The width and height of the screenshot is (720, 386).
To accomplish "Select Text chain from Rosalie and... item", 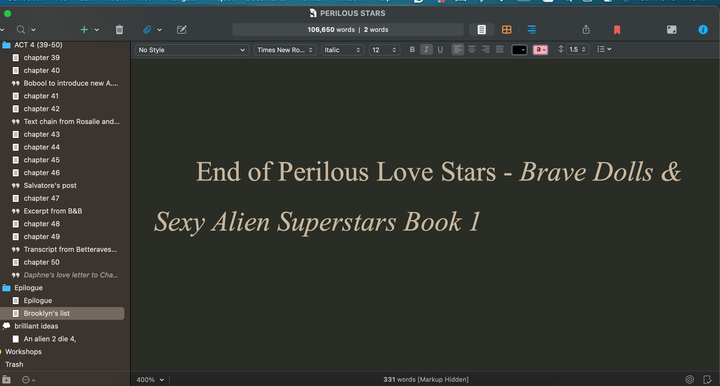I will click(71, 122).
